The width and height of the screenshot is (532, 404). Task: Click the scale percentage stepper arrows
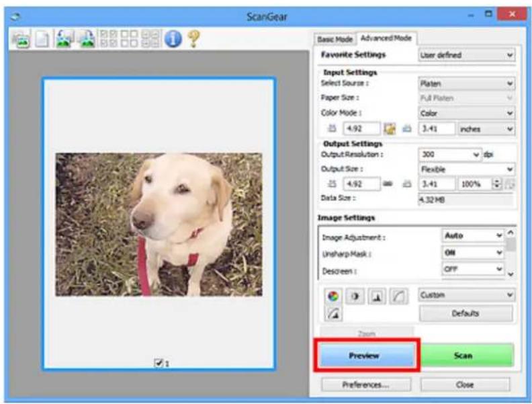pos(496,184)
